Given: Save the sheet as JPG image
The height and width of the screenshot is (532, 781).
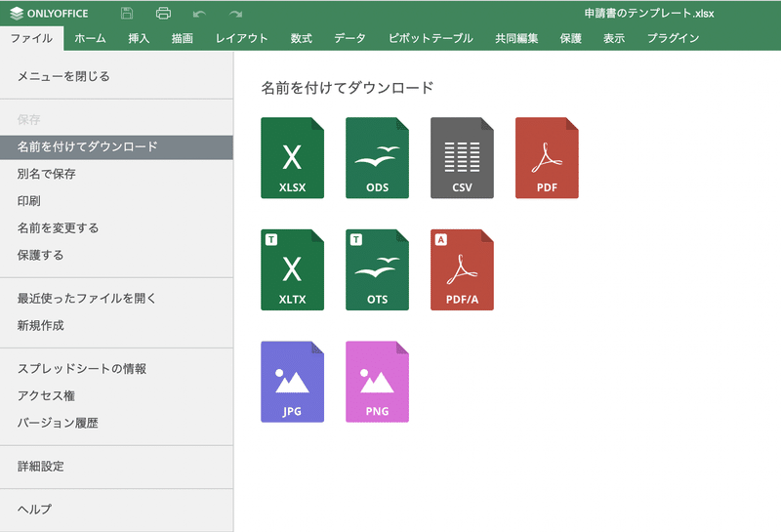Looking at the screenshot, I should 292,382.
